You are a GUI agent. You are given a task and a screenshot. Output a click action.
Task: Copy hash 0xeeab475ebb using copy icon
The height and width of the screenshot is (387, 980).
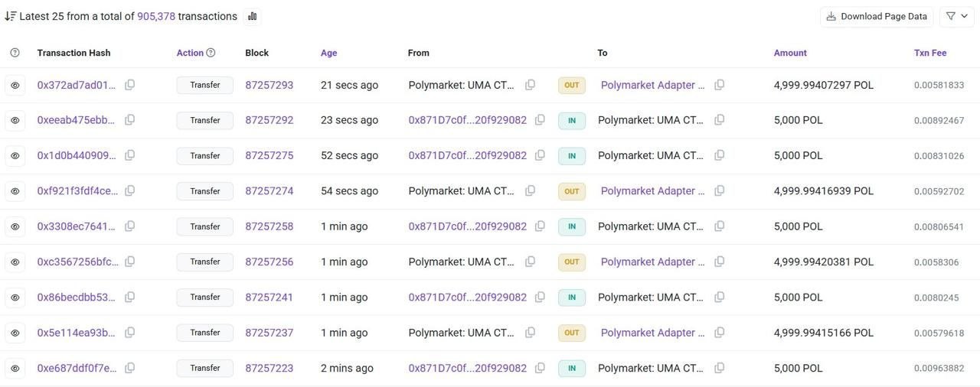pyautogui.click(x=129, y=120)
